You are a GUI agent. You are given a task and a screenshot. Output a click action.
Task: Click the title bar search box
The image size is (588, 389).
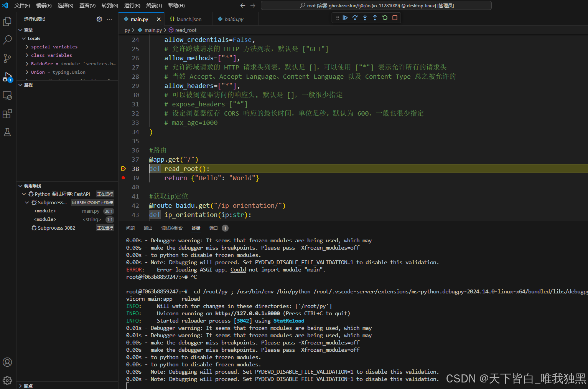tap(376, 5)
